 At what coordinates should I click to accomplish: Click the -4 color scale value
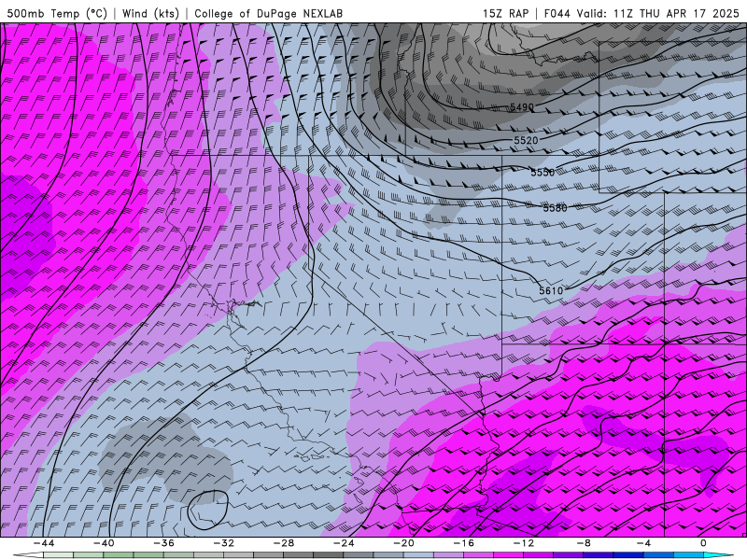click(643, 543)
